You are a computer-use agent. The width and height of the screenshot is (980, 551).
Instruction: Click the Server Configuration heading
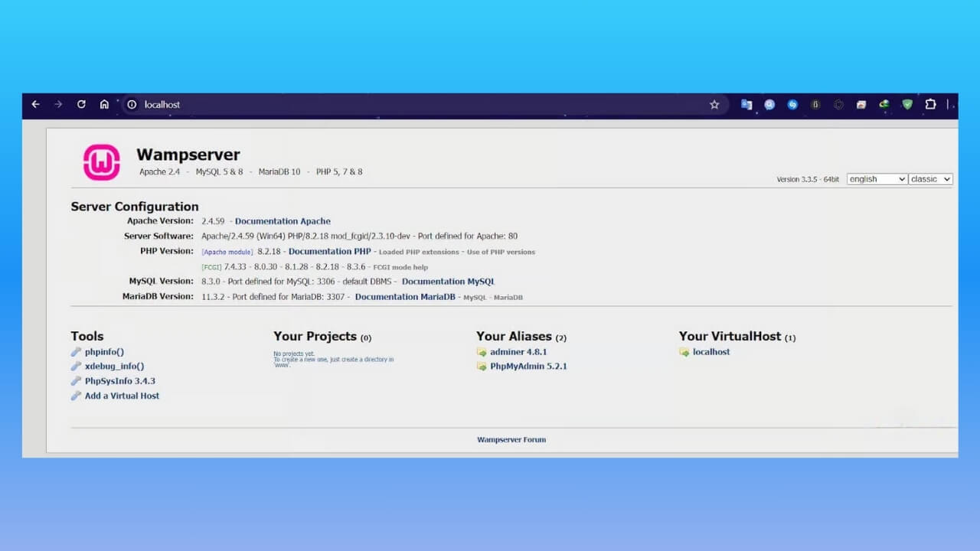(x=135, y=207)
